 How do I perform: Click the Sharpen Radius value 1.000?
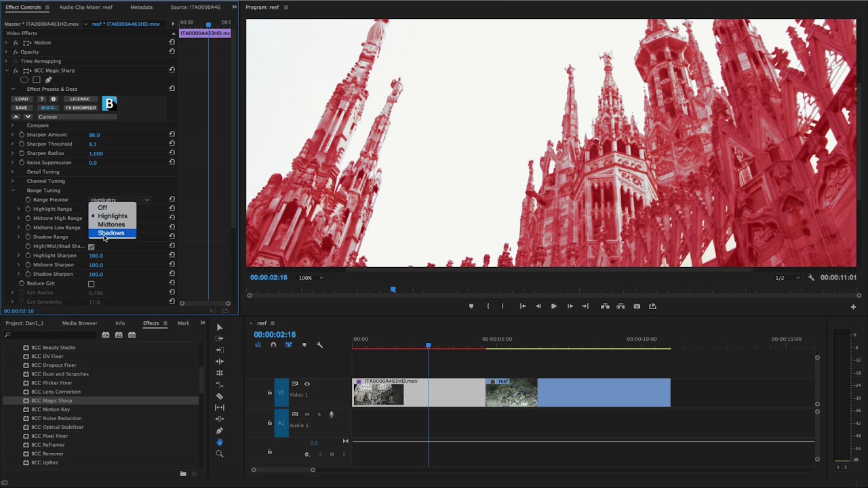96,153
